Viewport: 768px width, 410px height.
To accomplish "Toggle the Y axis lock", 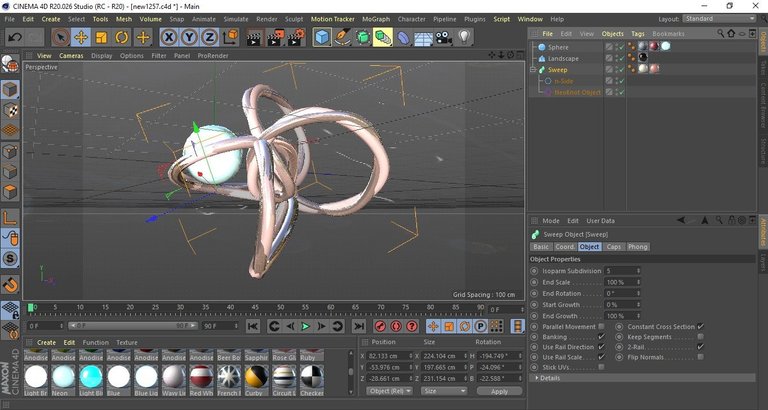I will coord(189,37).
